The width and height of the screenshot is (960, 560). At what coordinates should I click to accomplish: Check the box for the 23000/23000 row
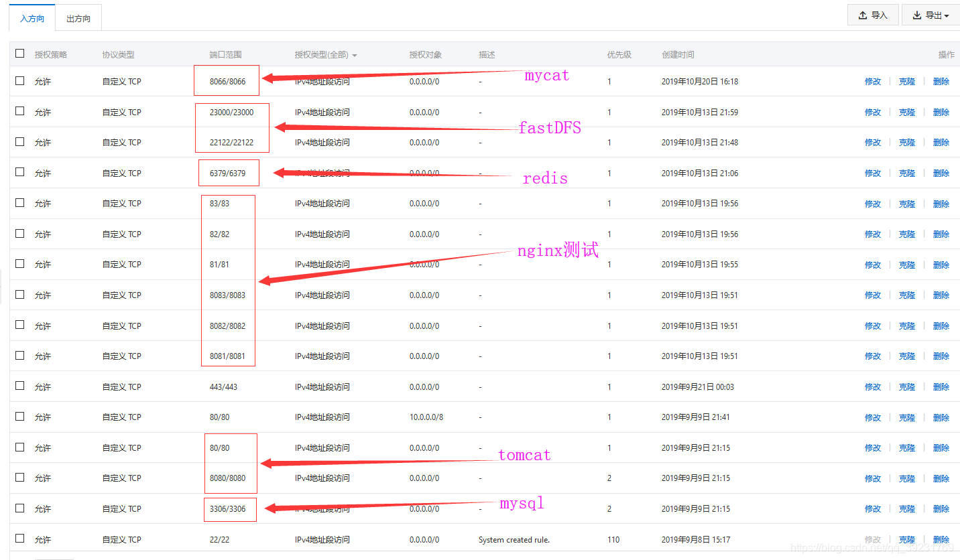pyautogui.click(x=20, y=111)
